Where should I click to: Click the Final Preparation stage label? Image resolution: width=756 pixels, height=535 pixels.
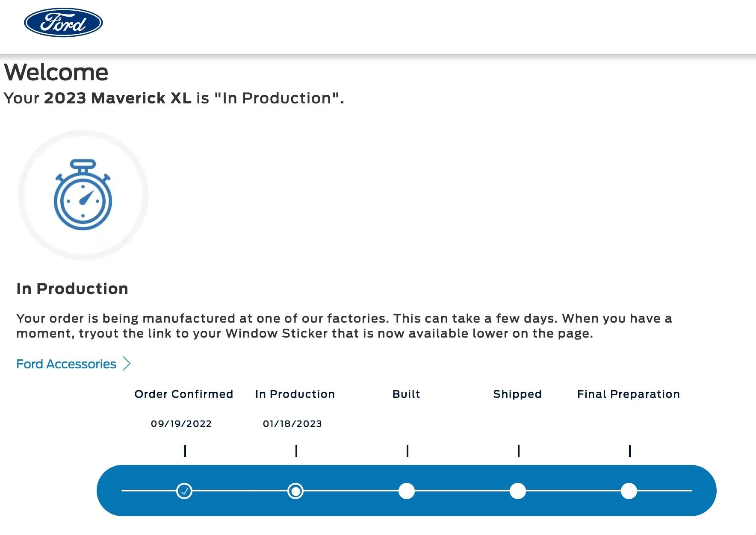tap(629, 394)
